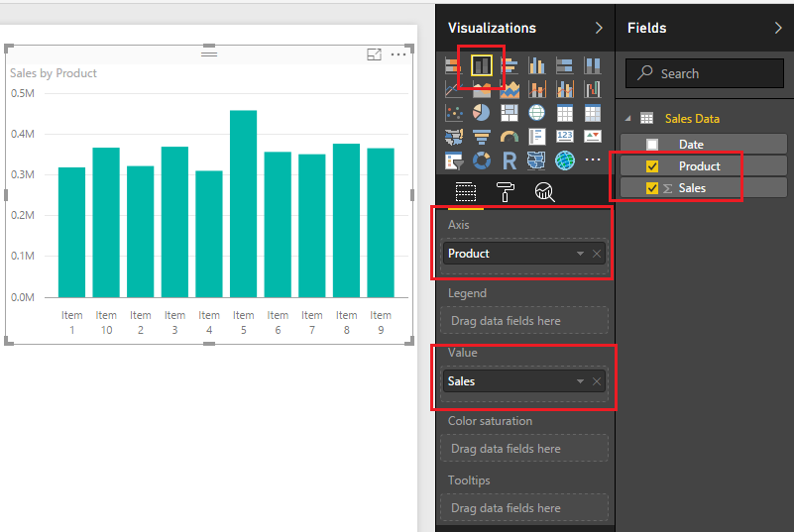Select the treemap visualization

pos(510,113)
